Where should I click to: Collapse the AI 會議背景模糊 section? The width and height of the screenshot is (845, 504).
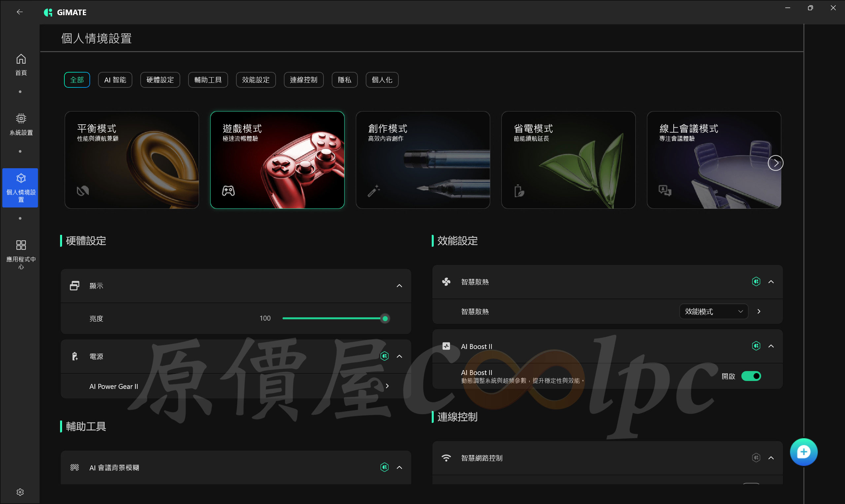tap(399, 467)
